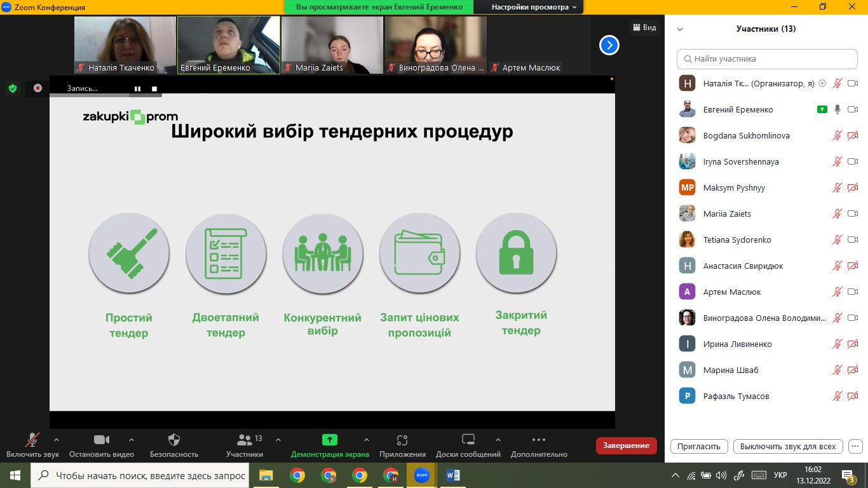The height and width of the screenshot is (488, 868).
Task: Toggle Maksym Pyshnyy camera-off icon
Action: point(853,187)
